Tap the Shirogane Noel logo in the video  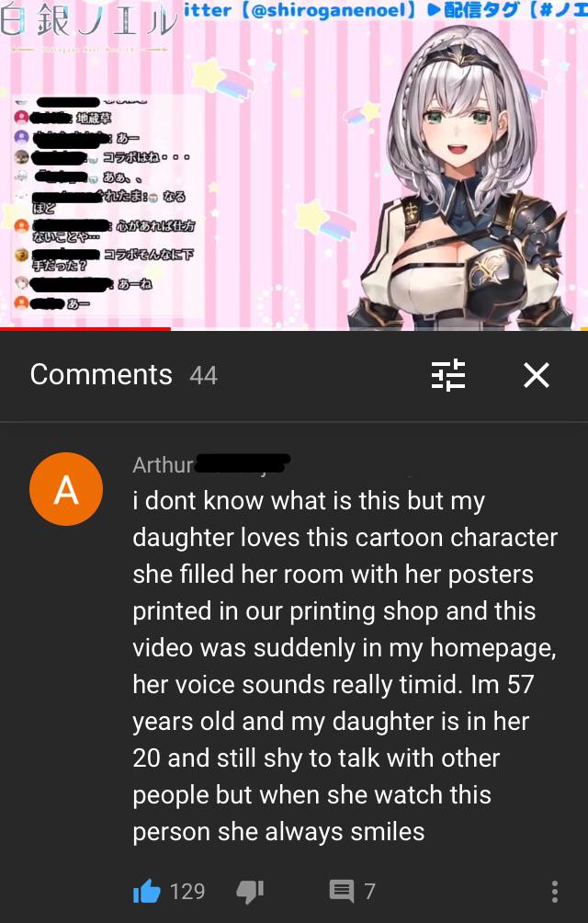point(88,25)
